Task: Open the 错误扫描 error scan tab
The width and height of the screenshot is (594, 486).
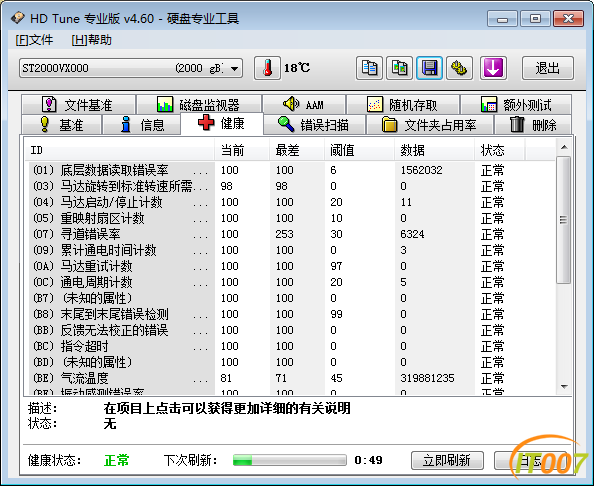Action: 314,125
